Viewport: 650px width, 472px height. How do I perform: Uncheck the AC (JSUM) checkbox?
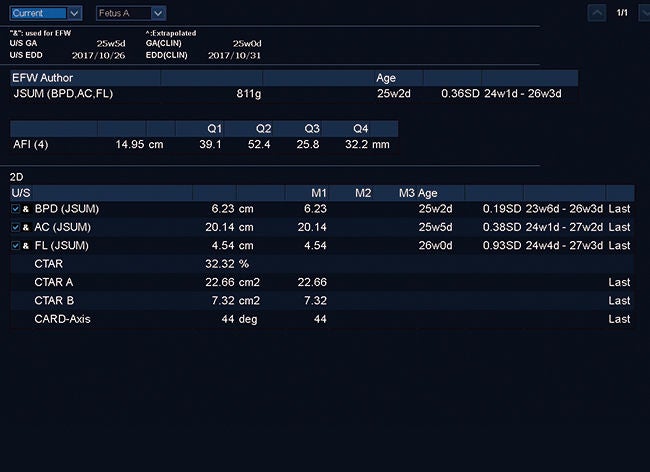pos(15,227)
